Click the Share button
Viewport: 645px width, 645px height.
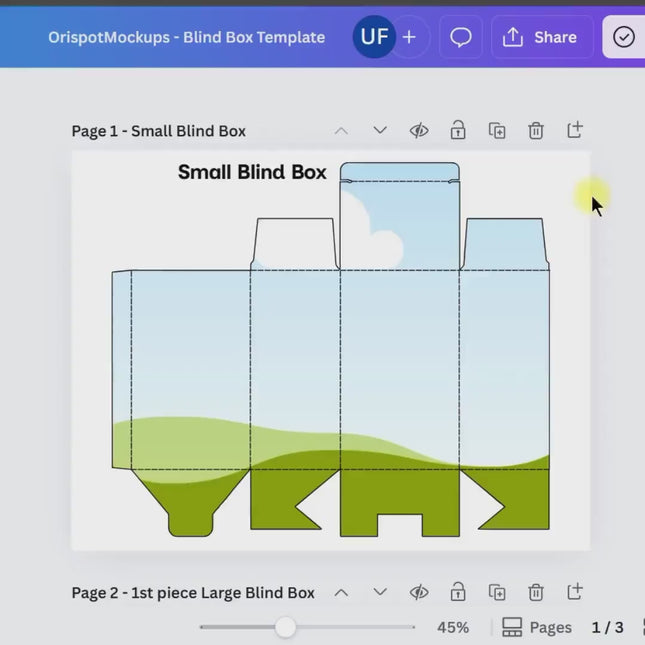(542, 37)
